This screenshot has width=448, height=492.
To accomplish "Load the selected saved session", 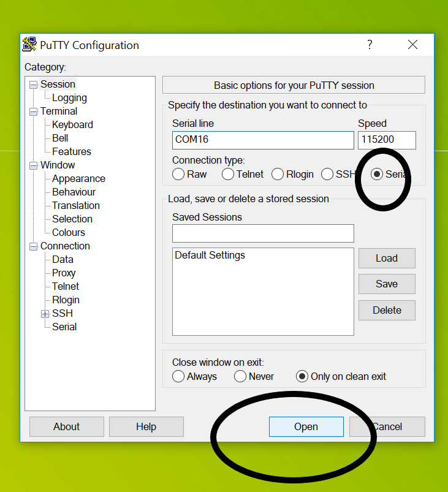I will pos(387,258).
